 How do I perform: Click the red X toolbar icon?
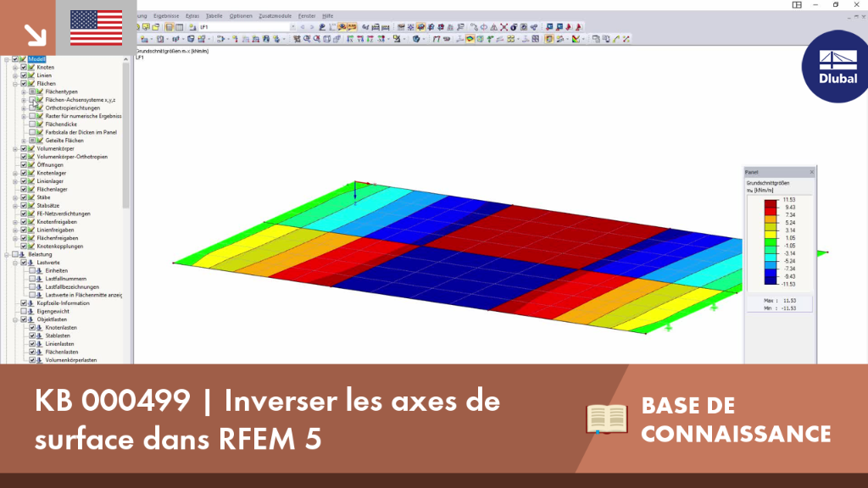[504, 27]
